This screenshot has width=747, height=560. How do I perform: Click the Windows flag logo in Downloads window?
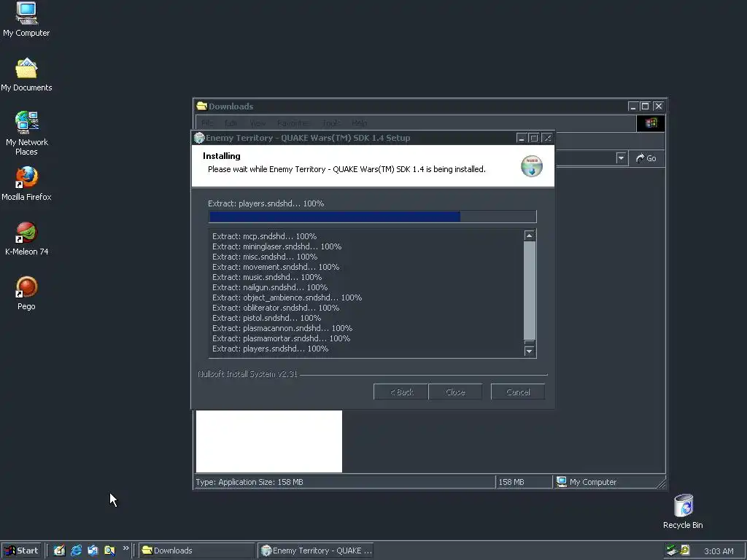coord(651,123)
